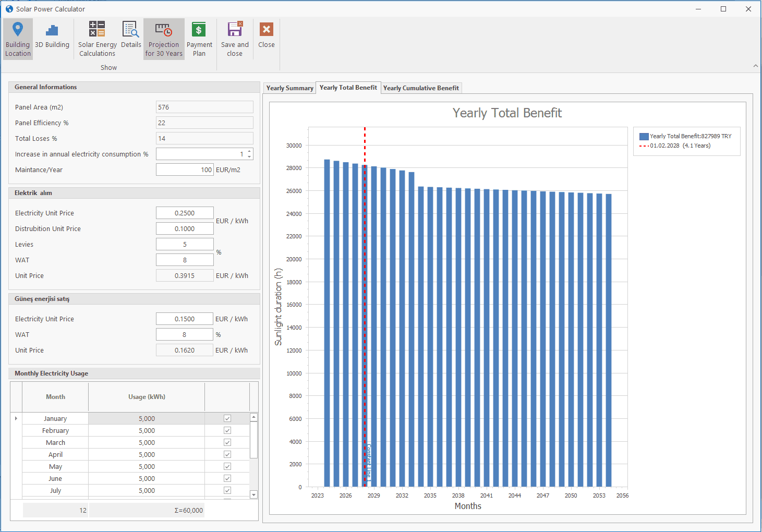Collapse the ribbon with the chevron
The width and height of the screenshot is (762, 532).
point(756,66)
